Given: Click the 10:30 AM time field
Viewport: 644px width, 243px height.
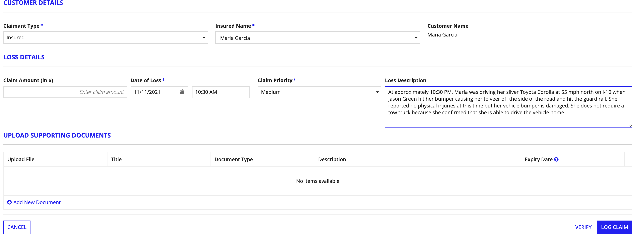Looking at the screenshot, I should tap(221, 92).
